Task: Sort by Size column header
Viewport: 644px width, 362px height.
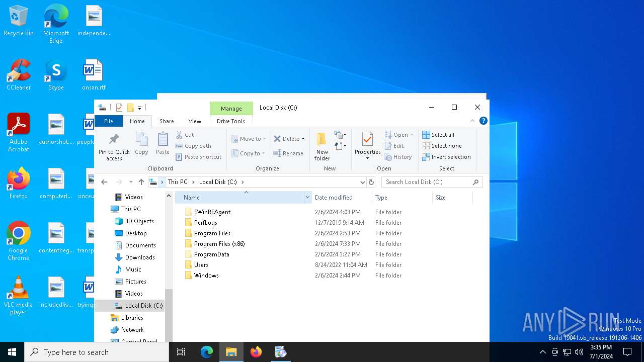Action: click(452, 198)
